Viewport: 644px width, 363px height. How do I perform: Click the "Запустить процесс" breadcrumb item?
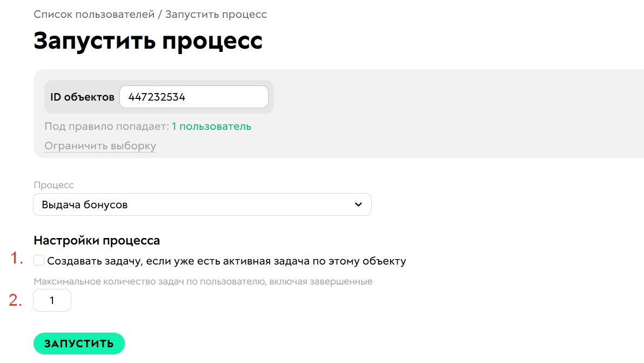(x=217, y=14)
